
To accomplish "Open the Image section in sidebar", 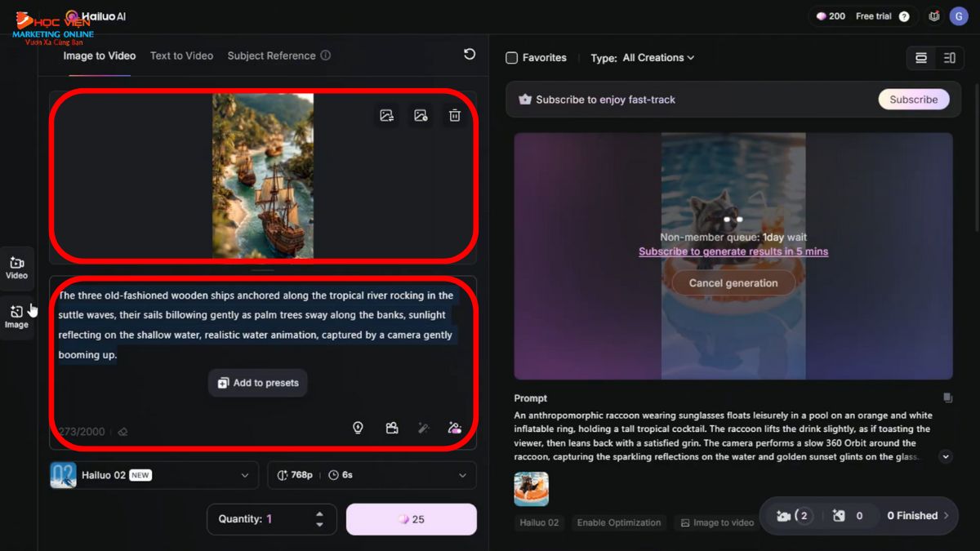I will pos(17,317).
